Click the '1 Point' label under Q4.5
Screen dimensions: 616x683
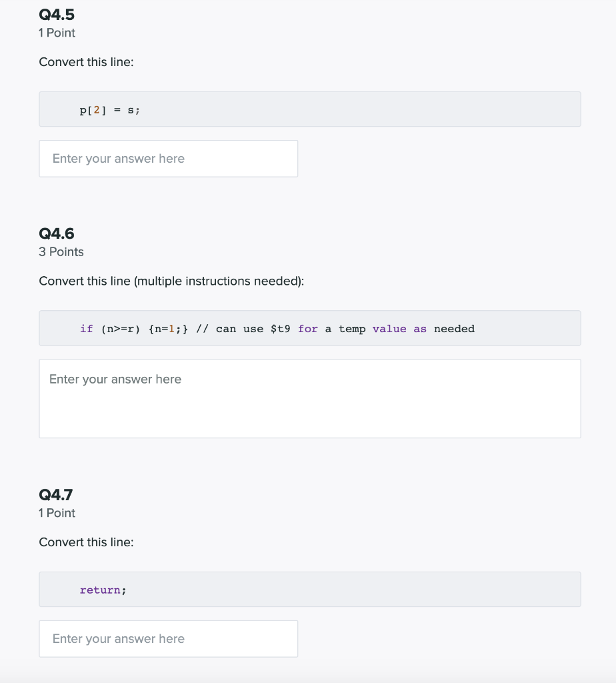tap(57, 33)
